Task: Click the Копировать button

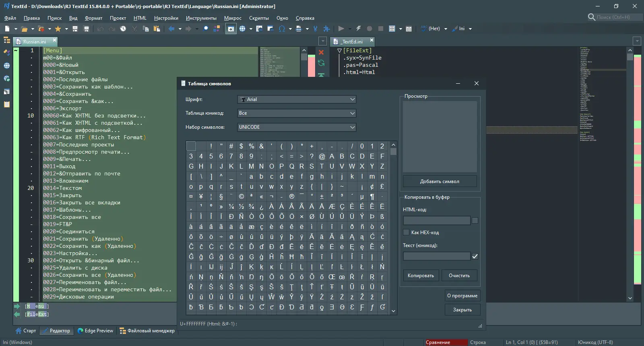Action: pyautogui.click(x=421, y=276)
